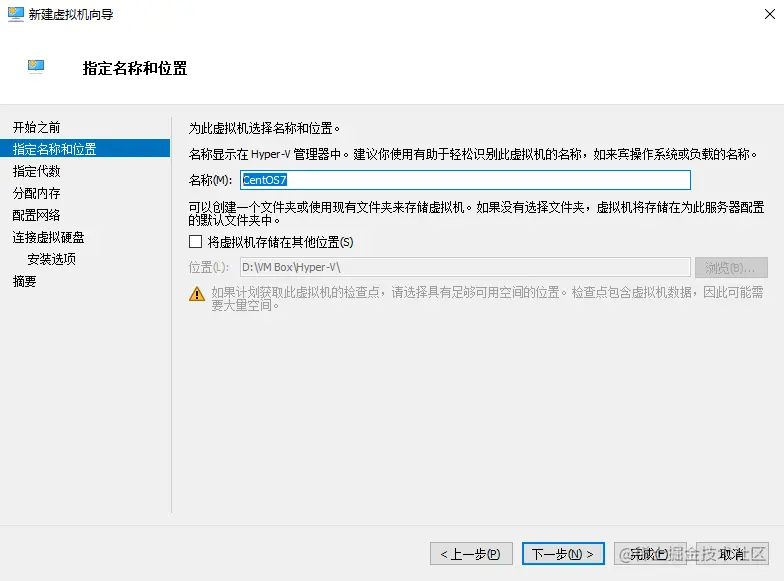Click the 上一步 back button

pos(471,554)
